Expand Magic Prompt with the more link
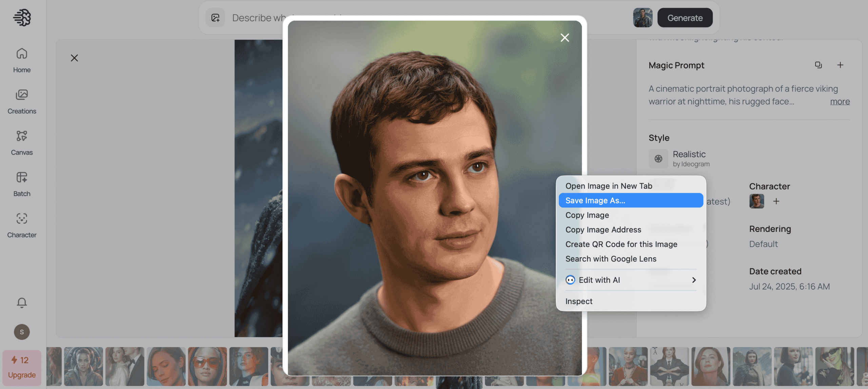The width and height of the screenshot is (868, 389). coord(840,101)
